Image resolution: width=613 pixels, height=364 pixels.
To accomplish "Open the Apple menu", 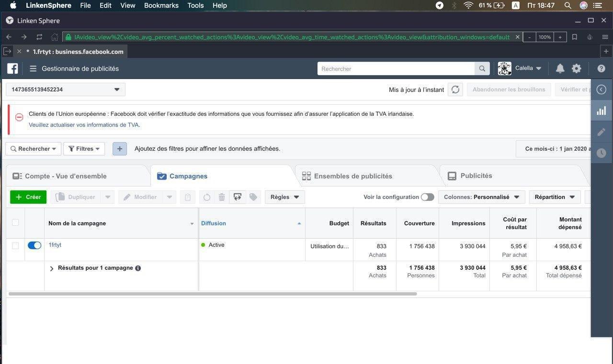I will (x=13, y=5).
